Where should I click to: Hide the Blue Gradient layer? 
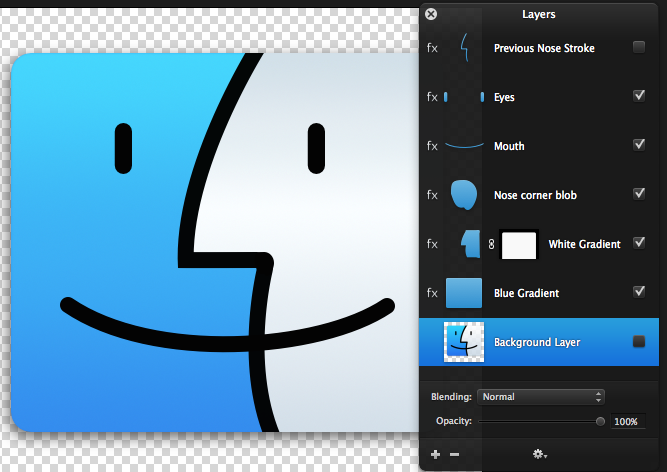click(638, 292)
